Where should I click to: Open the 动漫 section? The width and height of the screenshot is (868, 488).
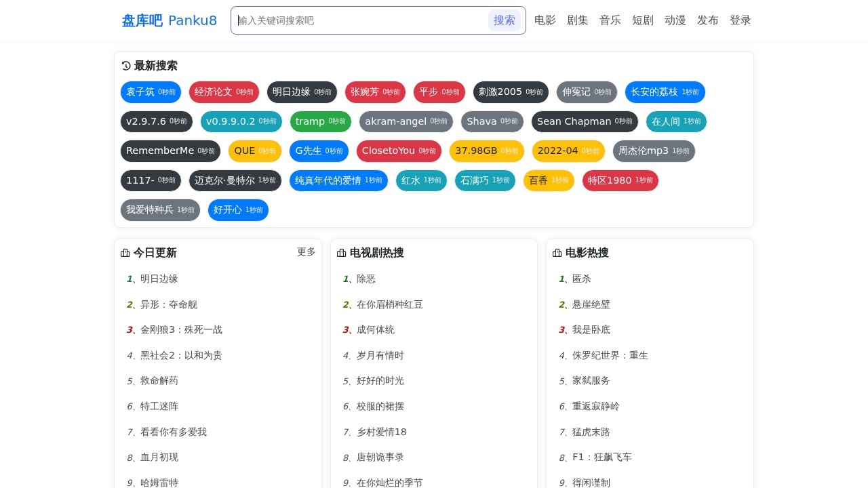pos(675,20)
